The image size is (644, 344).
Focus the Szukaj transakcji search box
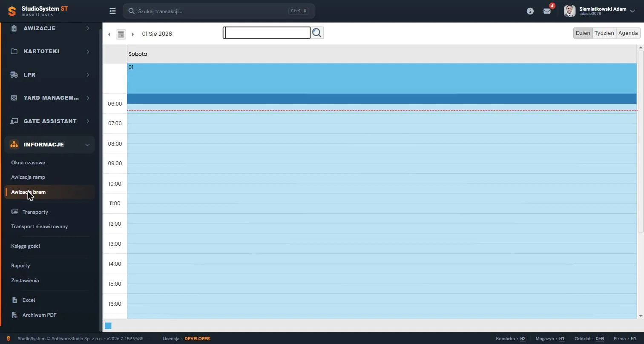(219, 11)
